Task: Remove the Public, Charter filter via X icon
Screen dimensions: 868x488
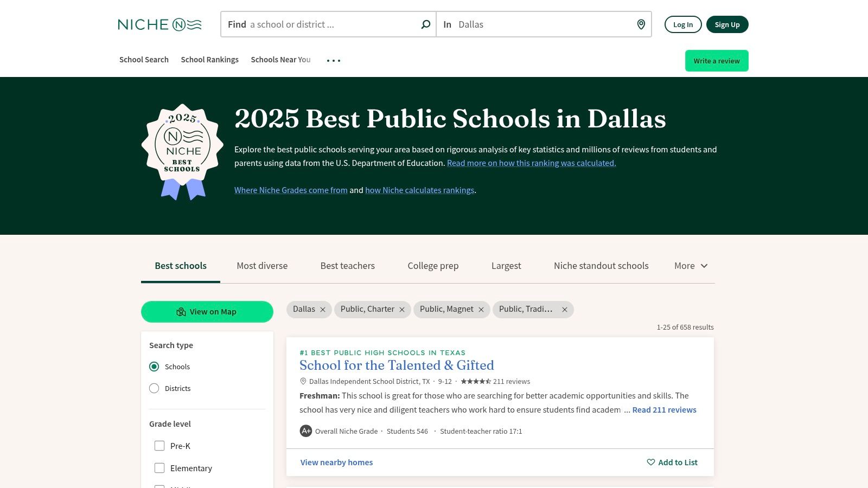Action: pyautogui.click(x=402, y=309)
